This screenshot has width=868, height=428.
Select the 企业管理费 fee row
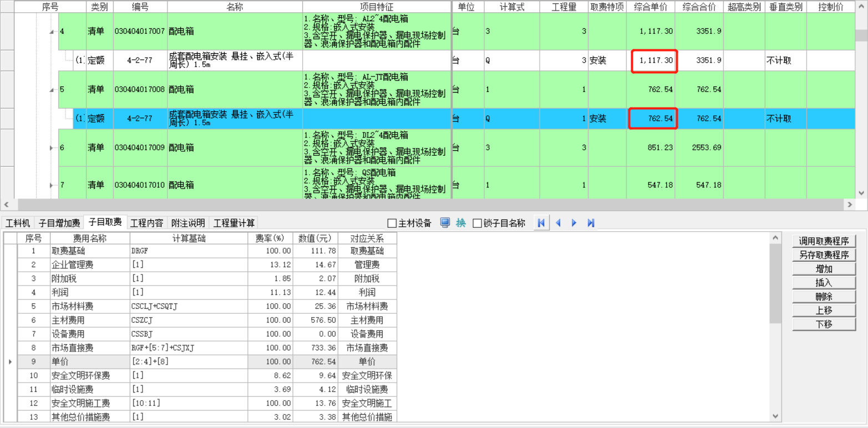pyautogui.click(x=207, y=265)
